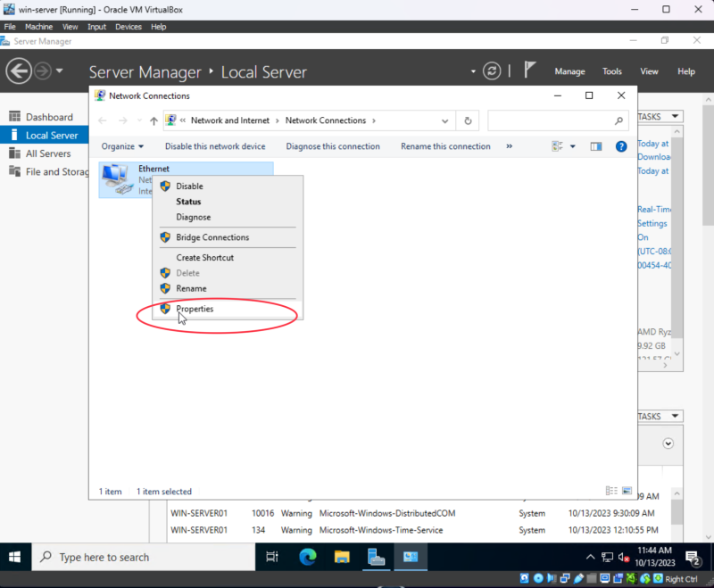Viewport: 714px width, 588px height.
Task: Go up one folder level with the up arrow
Action: pos(154,120)
